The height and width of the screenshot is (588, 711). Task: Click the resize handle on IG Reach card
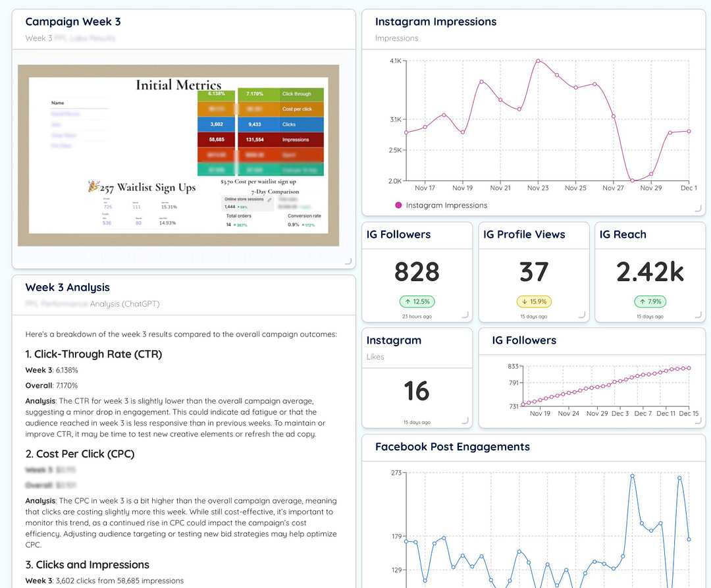click(698, 315)
